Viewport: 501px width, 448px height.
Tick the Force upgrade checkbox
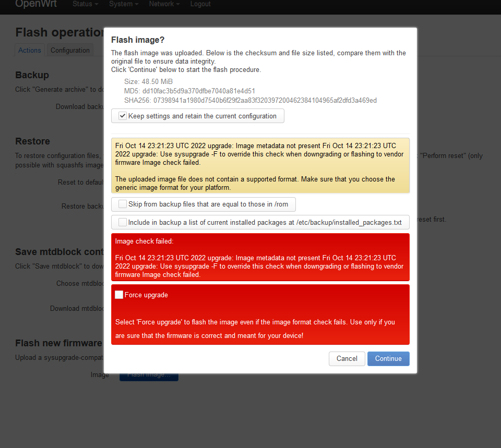(119, 295)
